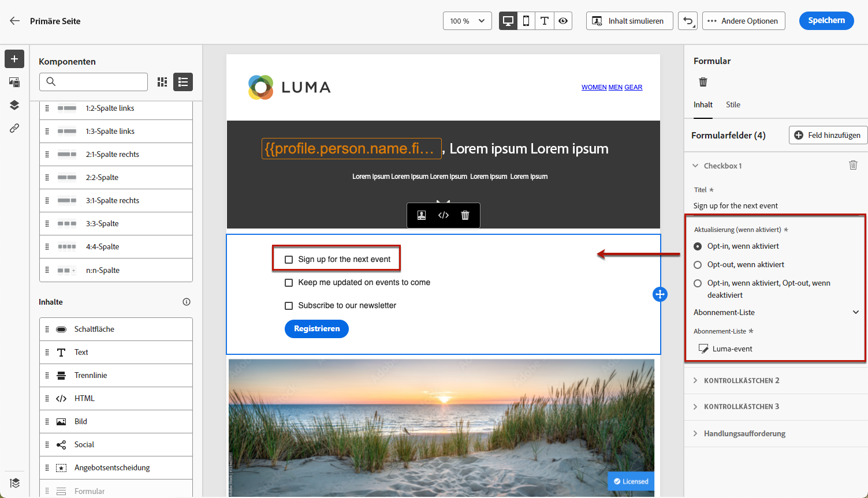
Task: Select desktop view icon
Action: pos(508,21)
